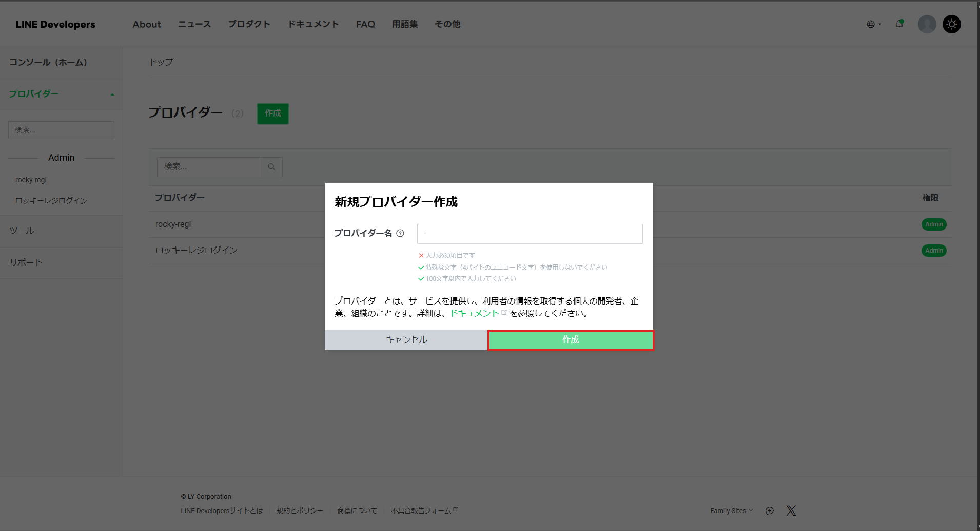Open the FAQ menu item

click(x=365, y=24)
